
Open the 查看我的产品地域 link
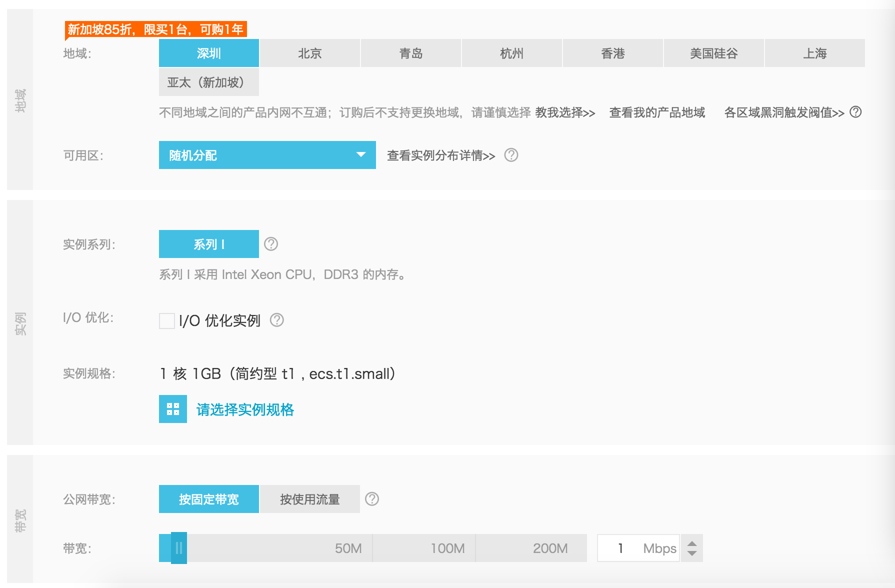657,112
